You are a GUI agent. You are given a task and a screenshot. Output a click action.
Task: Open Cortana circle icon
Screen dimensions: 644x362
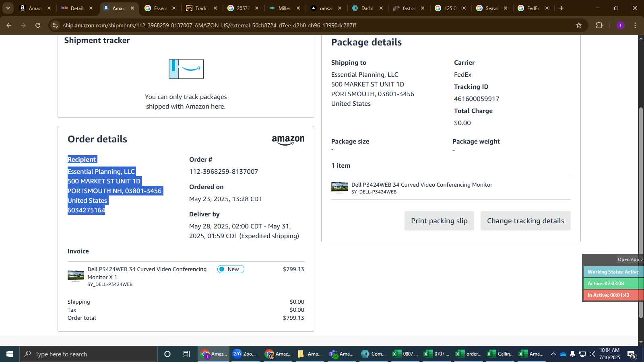[167, 354]
